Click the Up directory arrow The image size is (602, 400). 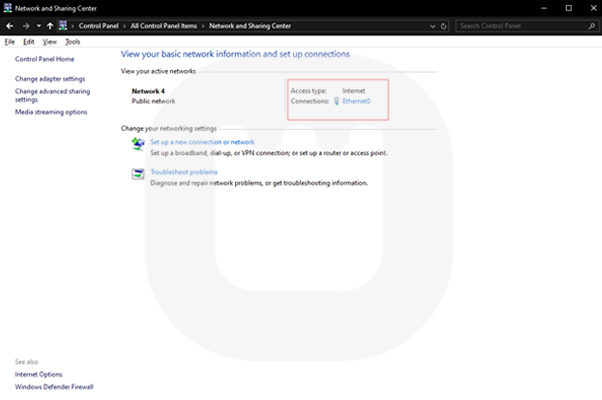tap(50, 25)
